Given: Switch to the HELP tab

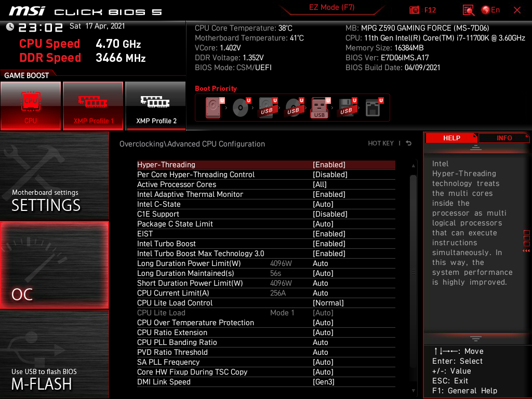Looking at the screenshot, I should coord(451,138).
